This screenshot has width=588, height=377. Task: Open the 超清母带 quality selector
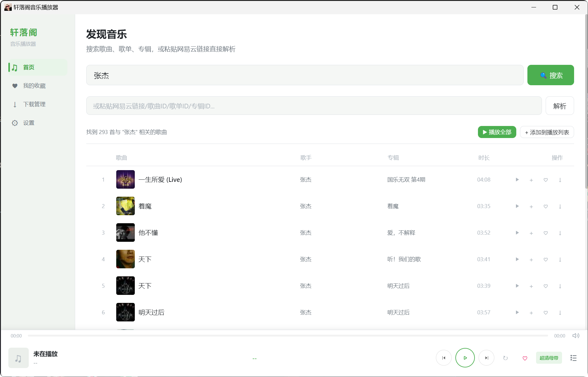coord(549,358)
